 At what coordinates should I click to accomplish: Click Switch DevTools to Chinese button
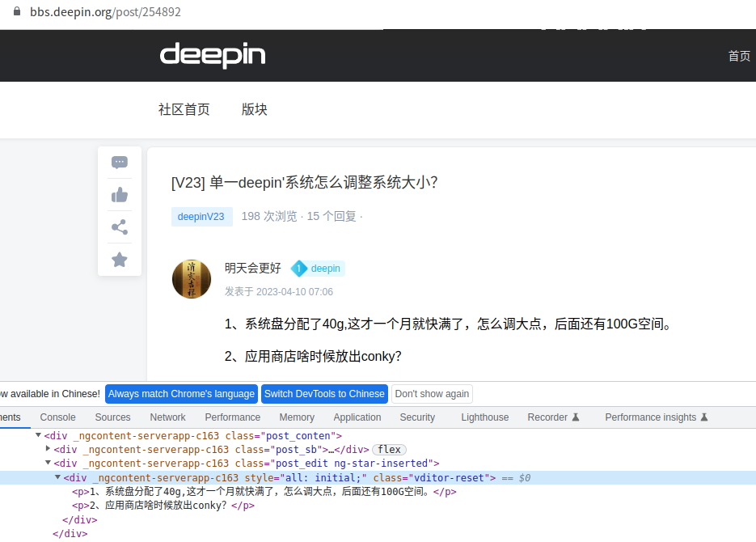(324, 394)
